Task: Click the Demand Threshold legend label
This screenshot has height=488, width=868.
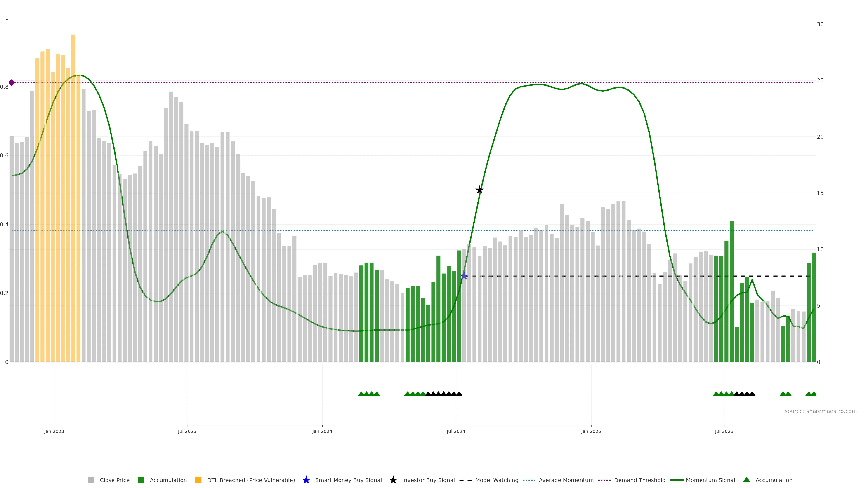Action: coord(639,480)
